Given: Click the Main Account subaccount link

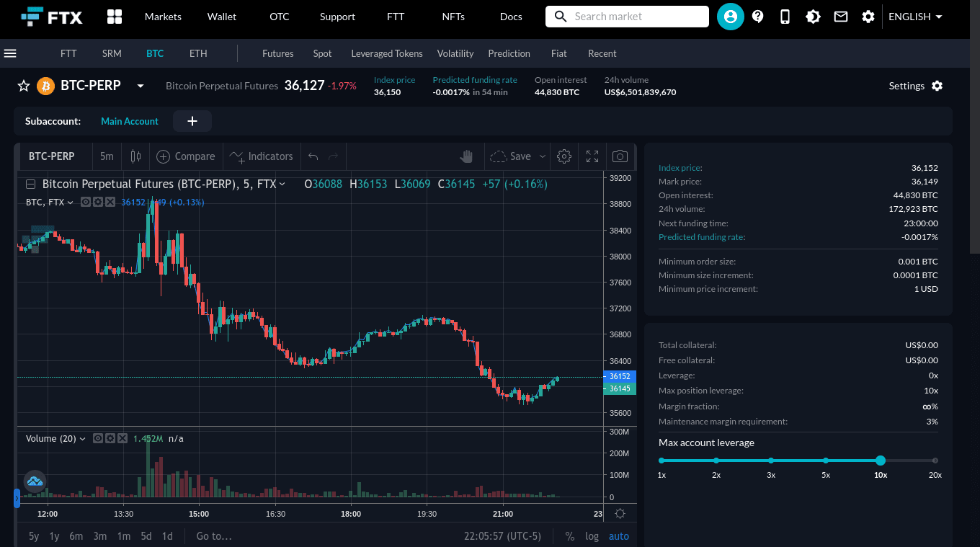Looking at the screenshot, I should (x=130, y=121).
